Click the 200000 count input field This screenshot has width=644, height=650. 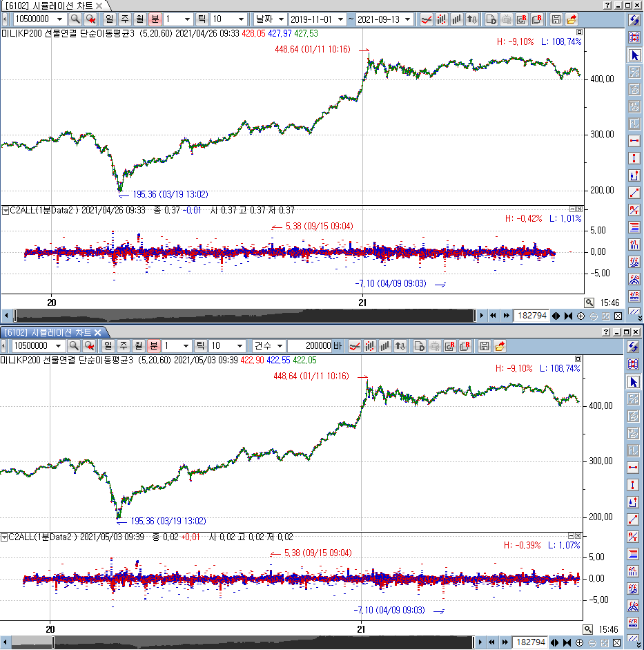point(310,346)
